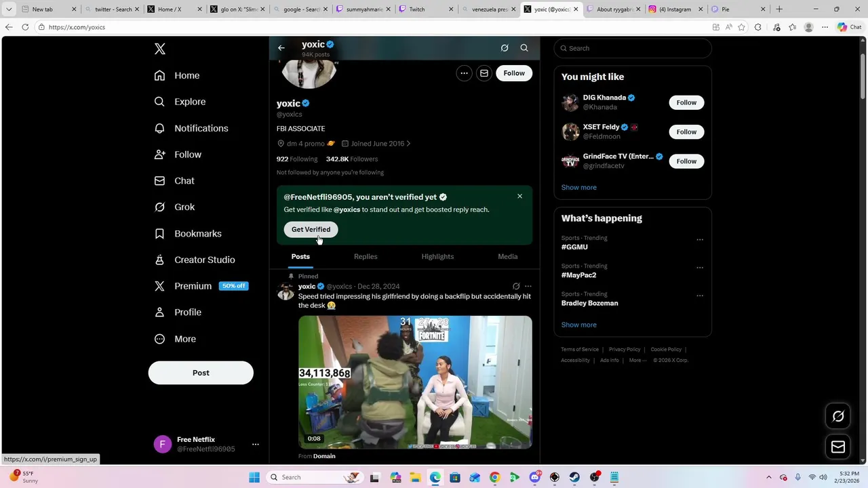This screenshot has height=488, width=868.
Task: Open the yoxic avatar on the pinned post
Action: click(285, 291)
